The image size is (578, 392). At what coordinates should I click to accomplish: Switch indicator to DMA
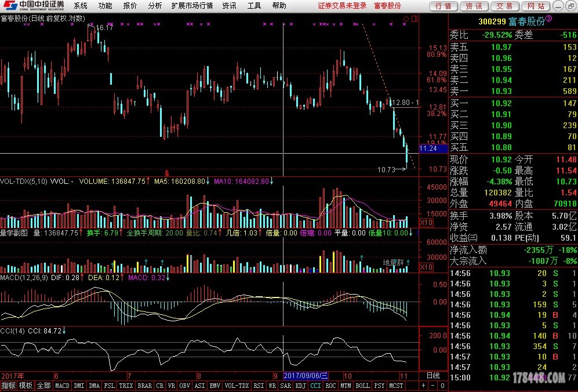(94, 386)
